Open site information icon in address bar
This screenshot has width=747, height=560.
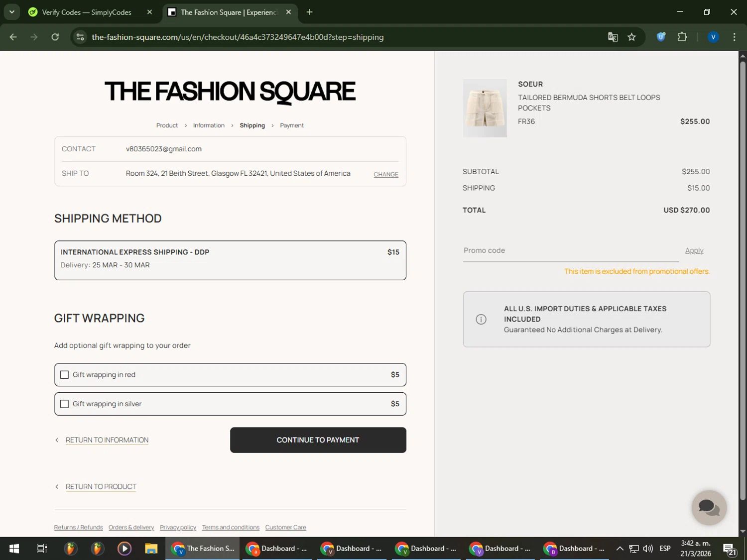80,37
